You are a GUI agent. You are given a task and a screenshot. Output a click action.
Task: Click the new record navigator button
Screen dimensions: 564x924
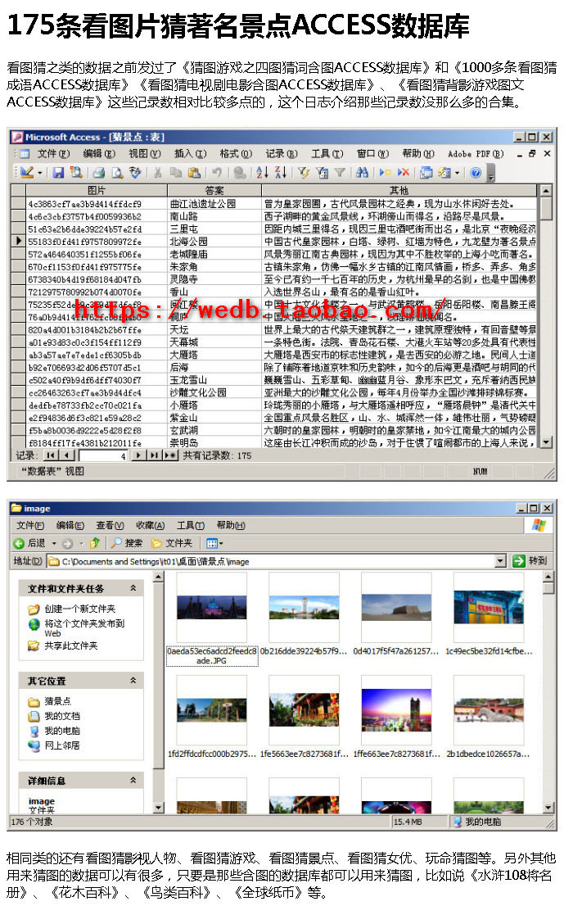(x=170, y=455)
